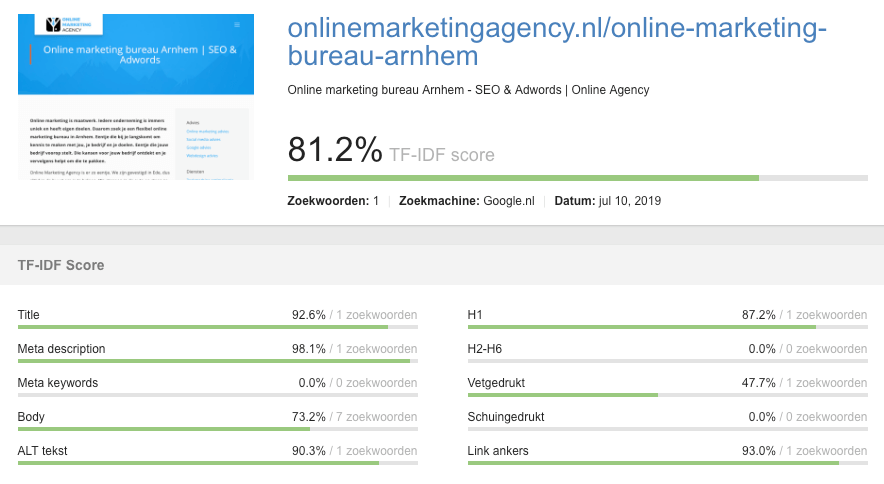This screenshot has width=884, height=484.
Task: Click the H1 87.2% value
Action: (x=758, y=315)
